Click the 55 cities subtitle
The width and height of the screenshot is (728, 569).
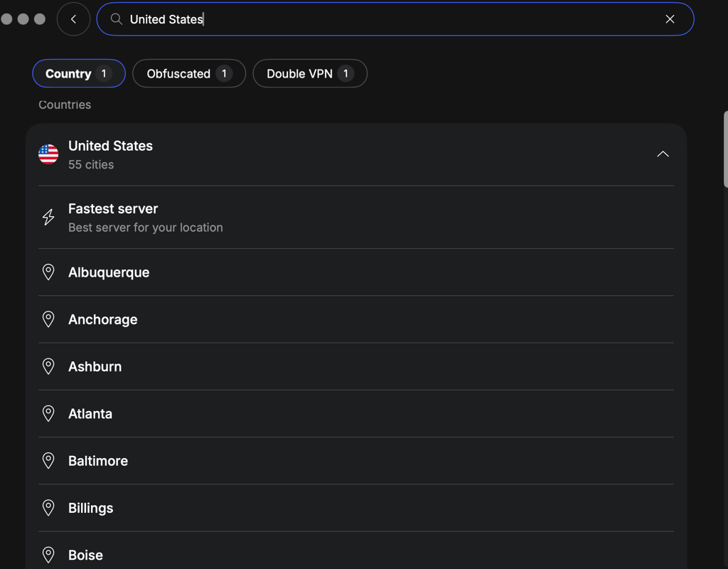click(x=91, y=165)
